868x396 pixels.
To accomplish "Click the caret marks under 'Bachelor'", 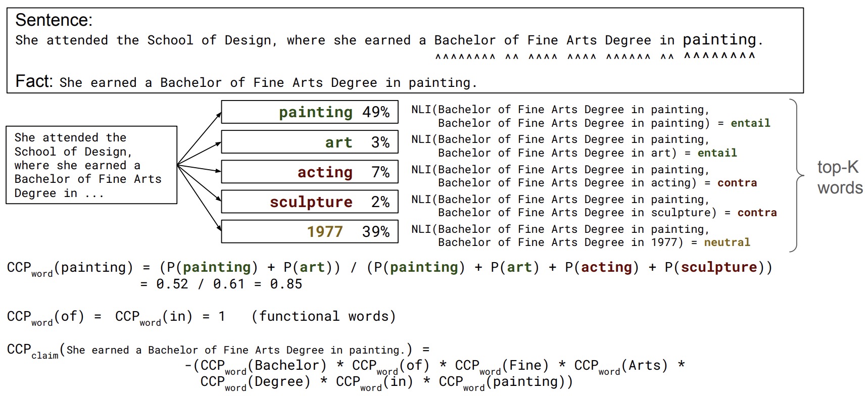I will 465,57.
